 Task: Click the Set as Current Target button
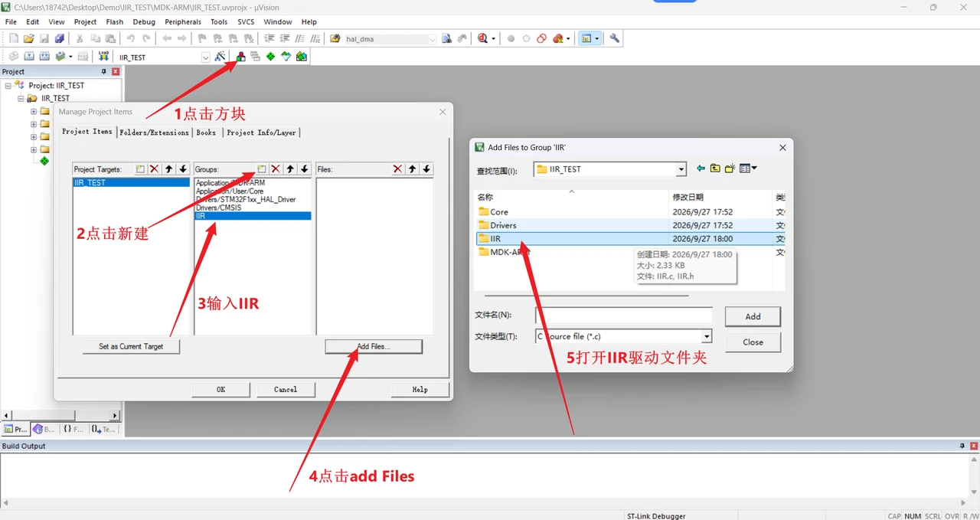pyautogui.click(x=131, y=346)
